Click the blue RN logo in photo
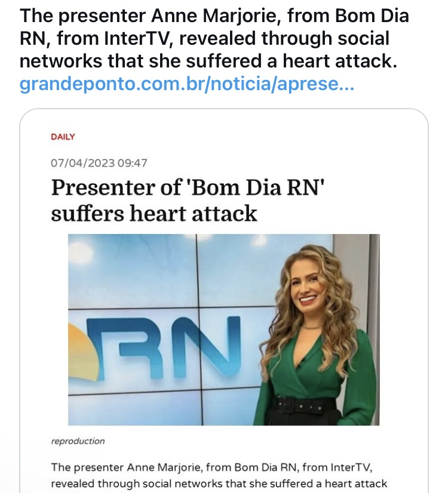448x493 pixels. [164, 347]
